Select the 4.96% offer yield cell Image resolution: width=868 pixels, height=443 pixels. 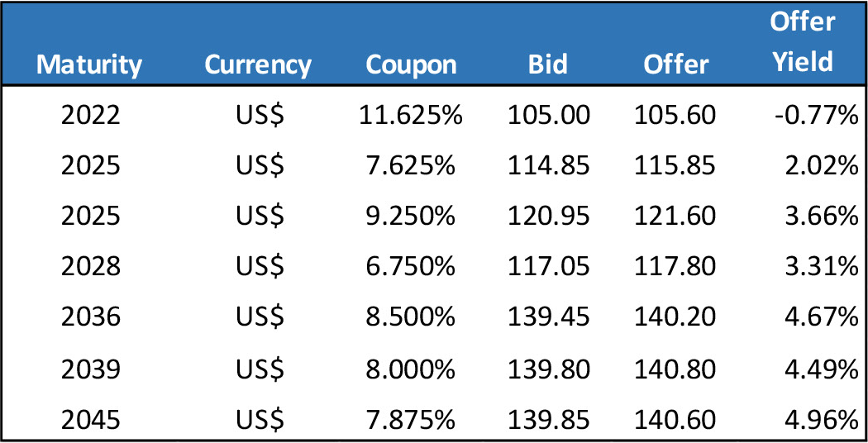point(822,420)
